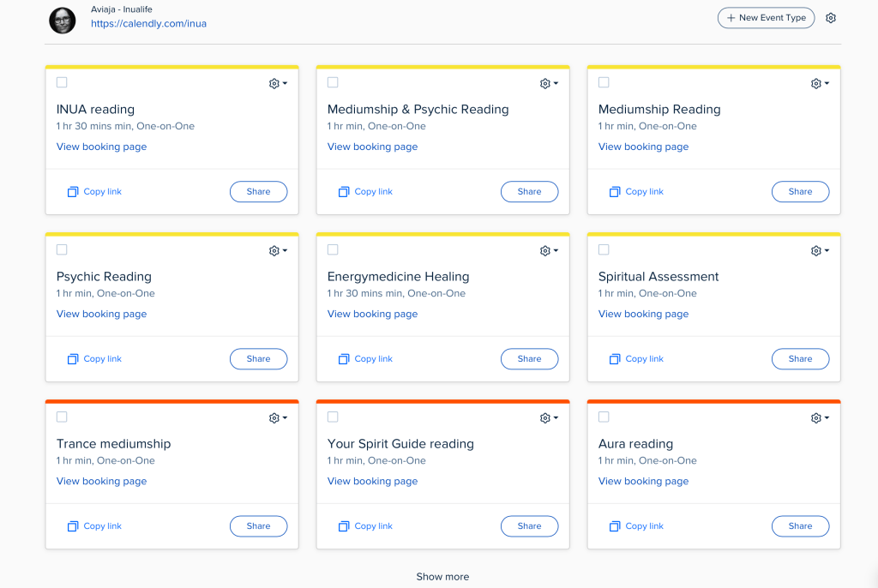Image resolution: width=878 pixels, height=588 pixels.
Task: Click Show more to load additional events
Action: click(x=442, y=577)
